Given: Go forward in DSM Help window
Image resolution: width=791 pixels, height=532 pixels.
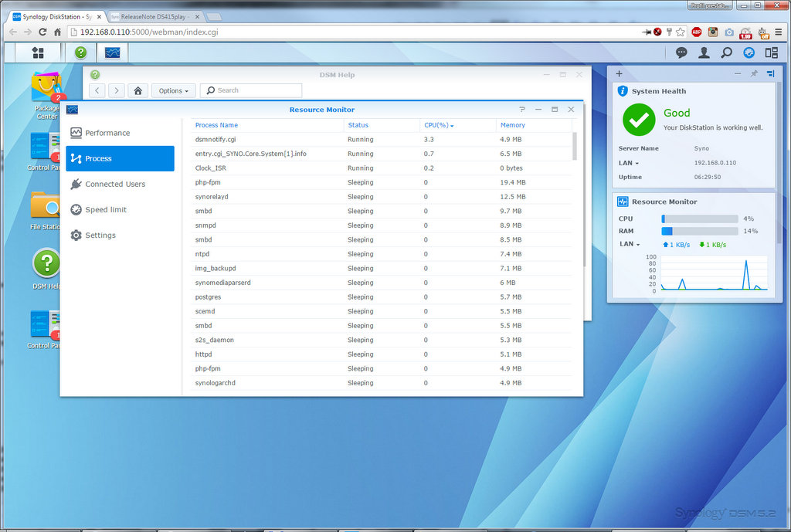Looking at the screenshot, I should (x=117, y=91).
